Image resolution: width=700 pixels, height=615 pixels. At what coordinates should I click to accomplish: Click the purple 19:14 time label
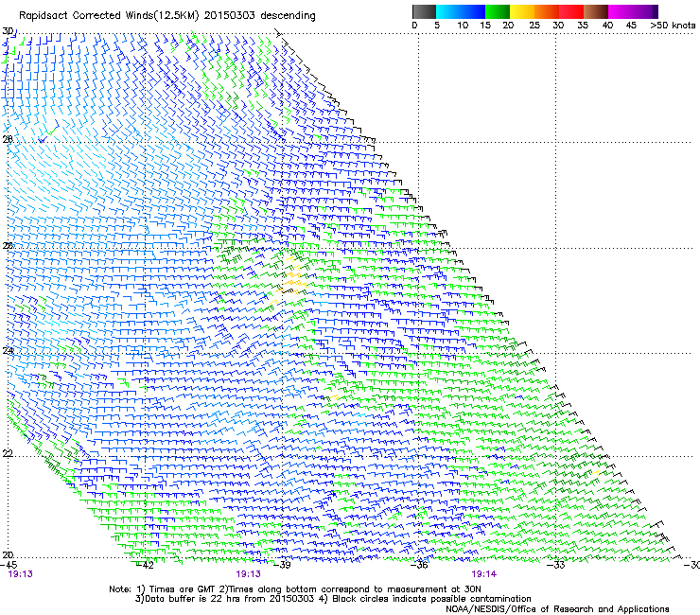[x=484, y=574]
